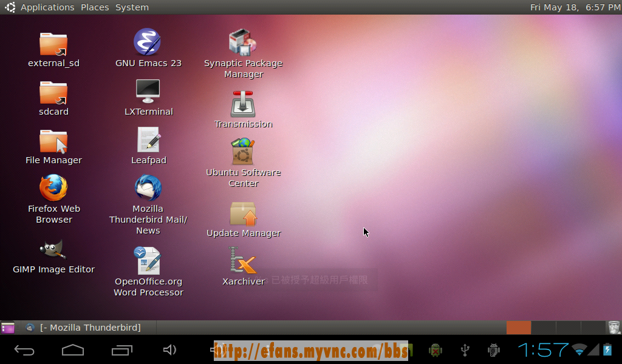Click the Fri May 18 date and time
The width and height of the screenshot is (622, 364).
[x=575, y=7]
